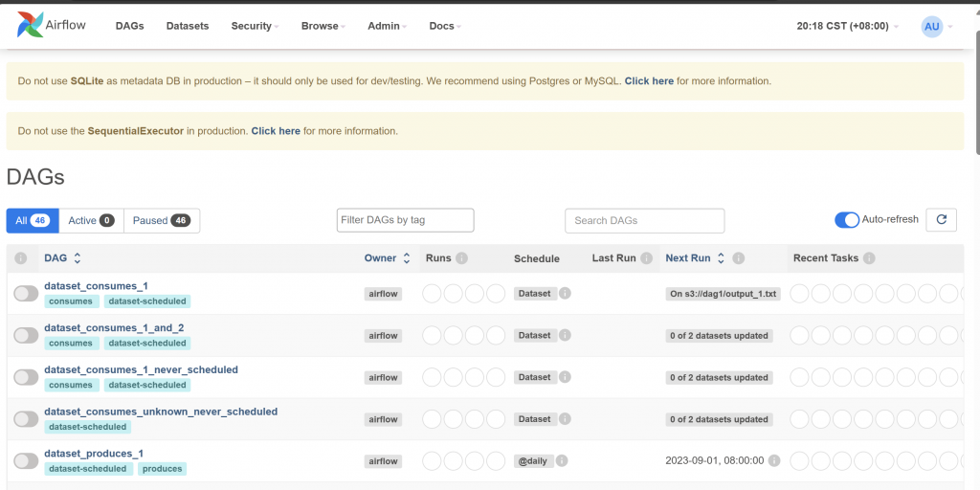Viewport: 980px width, 490px height.
Task: Open the Admin dropdown menu
Action: [x=387, y=26]
